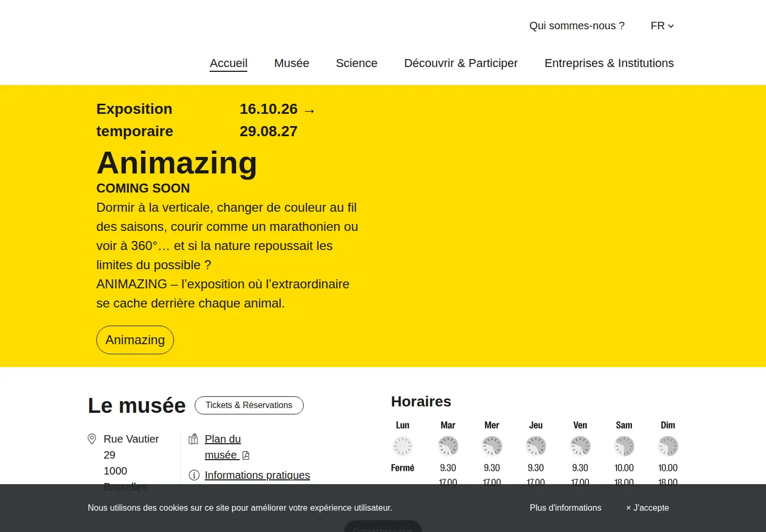Accept cookies with J'accepte
The width and height of the screenshot is (766, 532).
pos(647,508)
